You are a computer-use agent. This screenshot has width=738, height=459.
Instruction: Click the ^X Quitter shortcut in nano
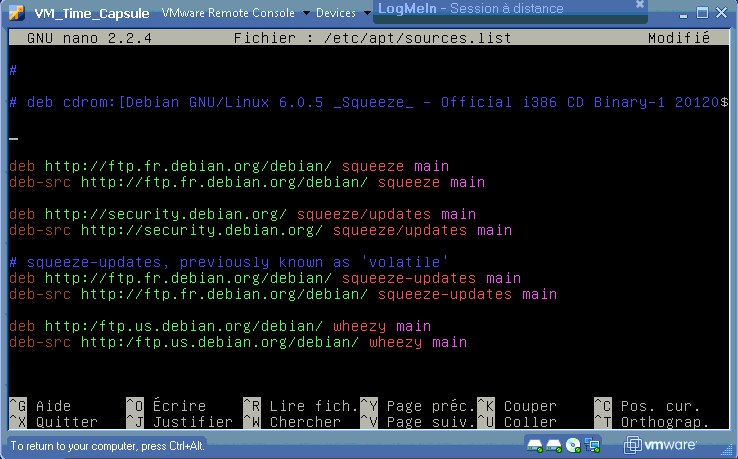[x=53, y=422]
